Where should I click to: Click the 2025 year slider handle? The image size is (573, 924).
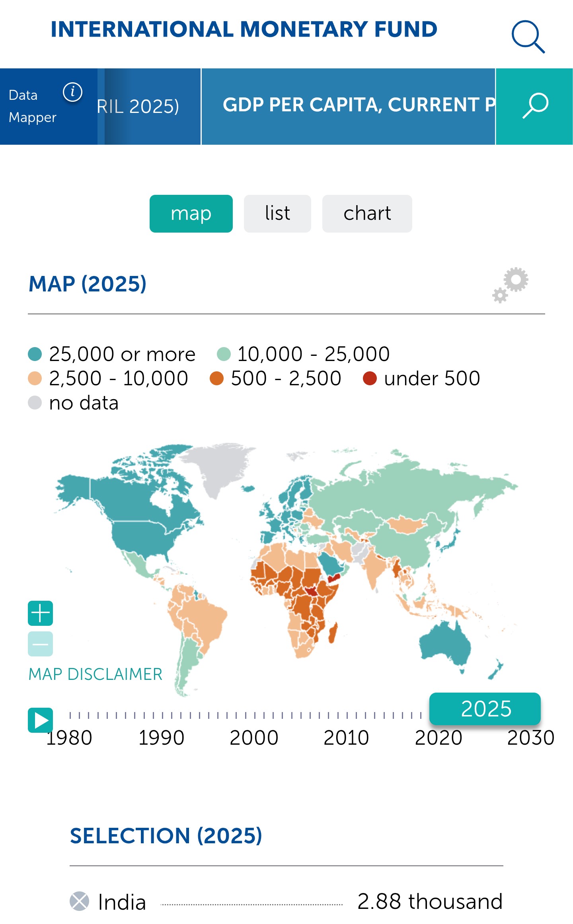click(485, 709)
